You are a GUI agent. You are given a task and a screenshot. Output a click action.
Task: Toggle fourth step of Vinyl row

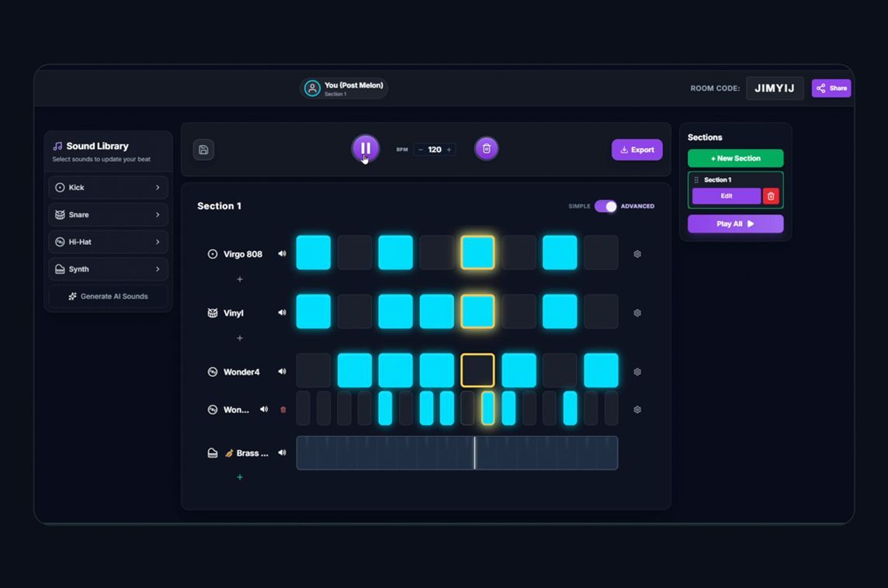coord(437,311)
